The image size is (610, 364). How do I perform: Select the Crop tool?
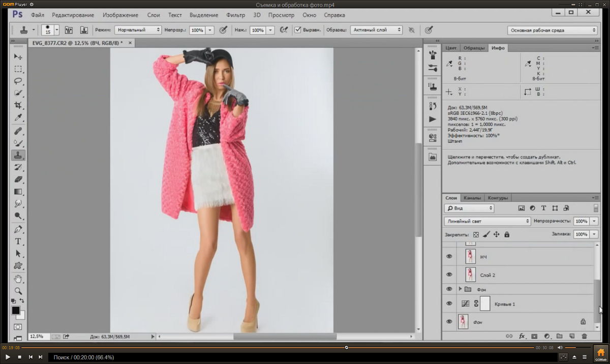coord(18,105)
